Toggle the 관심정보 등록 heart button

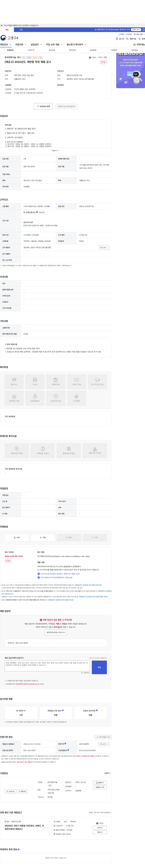(x=43, y=106)
